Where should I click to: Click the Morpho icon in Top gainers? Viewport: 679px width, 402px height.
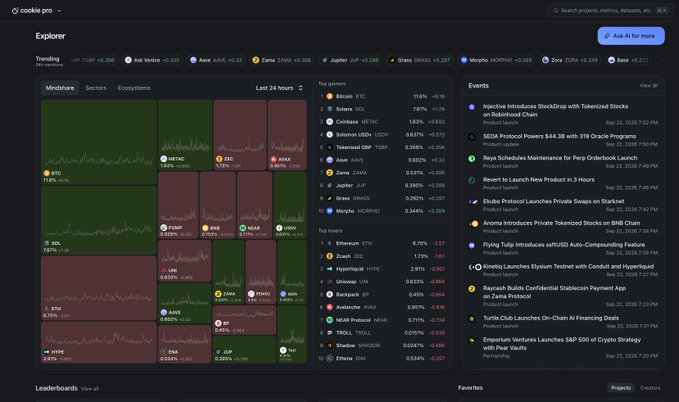tap(330, 211)
